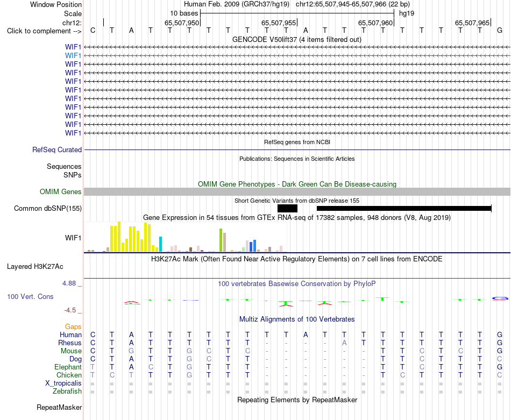
Task: Click the leading C base in the sequence row
Action: pyautogui.click(x=93, y=30)
